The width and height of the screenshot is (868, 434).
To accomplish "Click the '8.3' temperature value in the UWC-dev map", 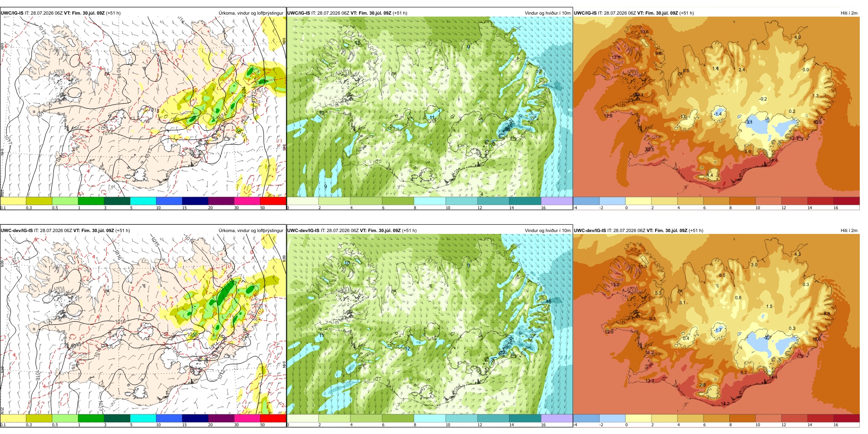I will pos(744,372).
